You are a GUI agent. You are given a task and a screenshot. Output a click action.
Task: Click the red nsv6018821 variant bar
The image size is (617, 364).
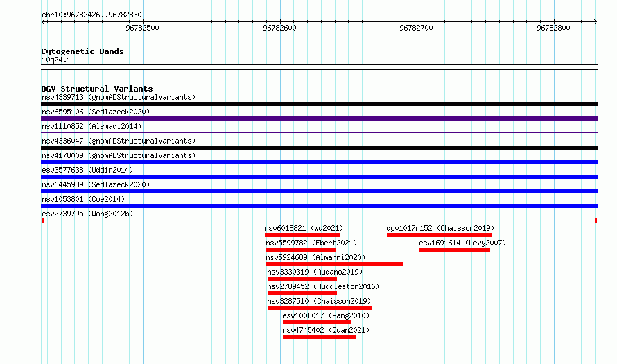pos(302,235)
